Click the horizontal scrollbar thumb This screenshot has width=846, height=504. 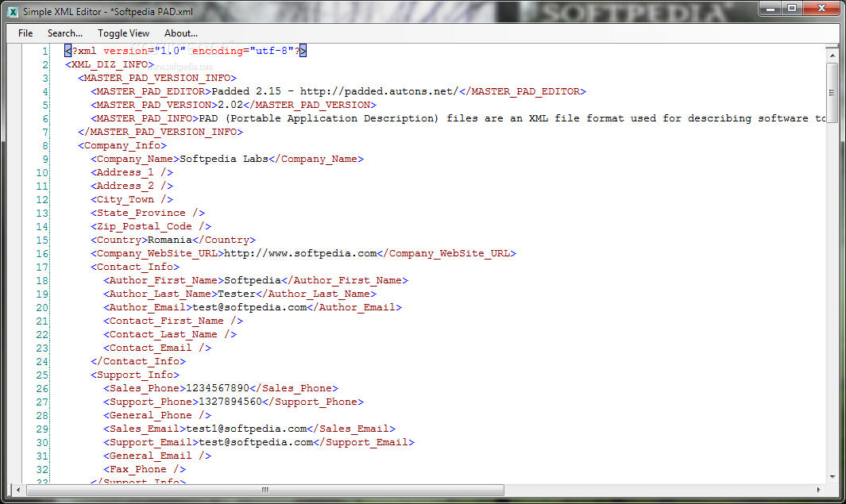click(265, 490)
